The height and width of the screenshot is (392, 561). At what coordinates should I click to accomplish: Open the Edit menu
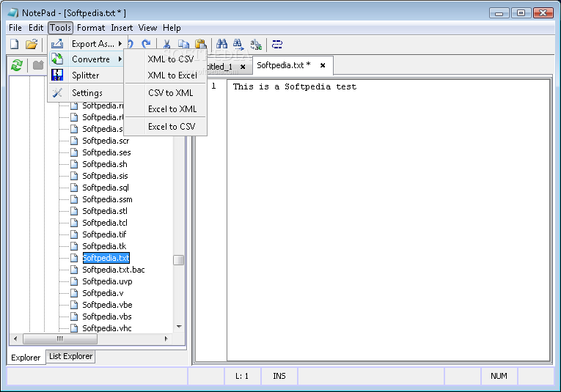tap(36, 28)
